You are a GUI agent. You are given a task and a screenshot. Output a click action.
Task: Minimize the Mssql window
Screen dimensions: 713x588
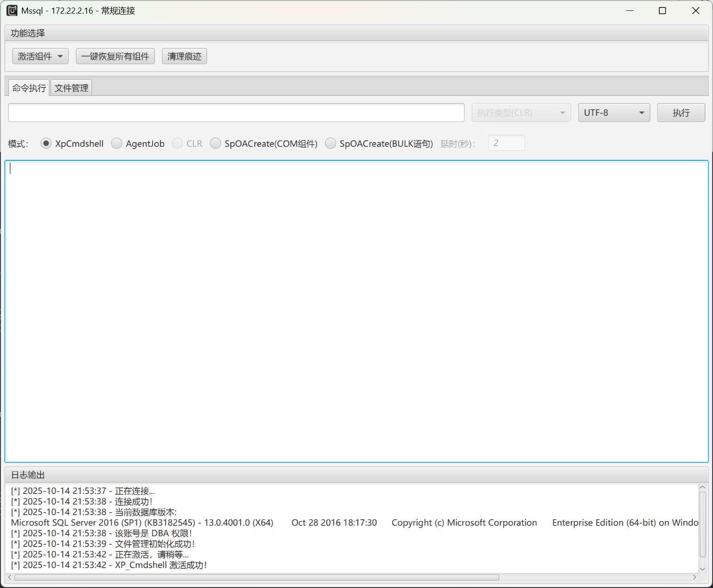coord(630,10)
